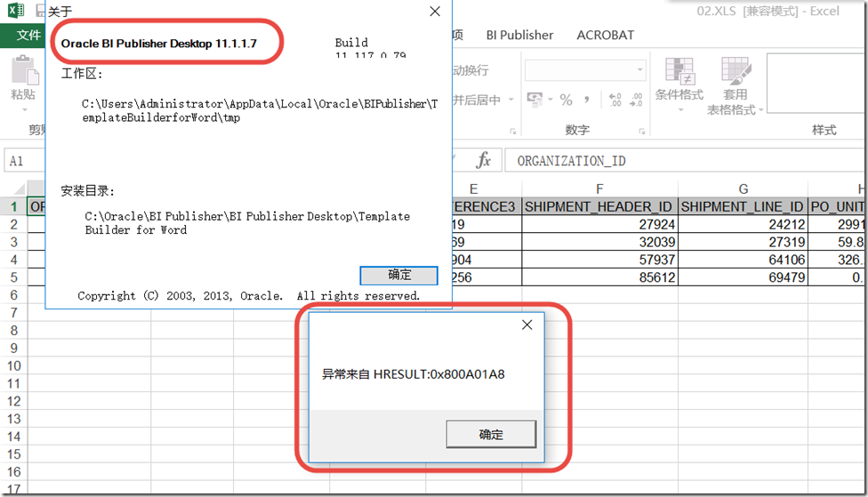Select row 16 header
Screen dimensions: 868x497
point(14,472)
